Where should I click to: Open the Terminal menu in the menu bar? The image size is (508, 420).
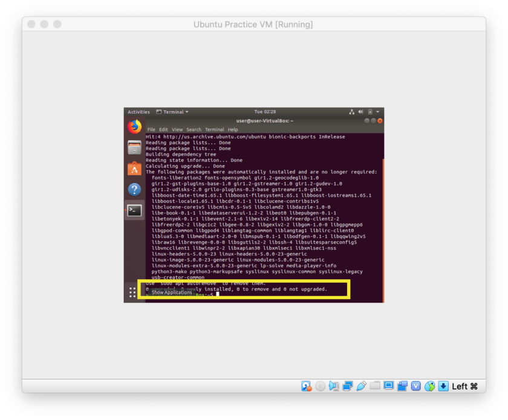(x=215, y=129)
